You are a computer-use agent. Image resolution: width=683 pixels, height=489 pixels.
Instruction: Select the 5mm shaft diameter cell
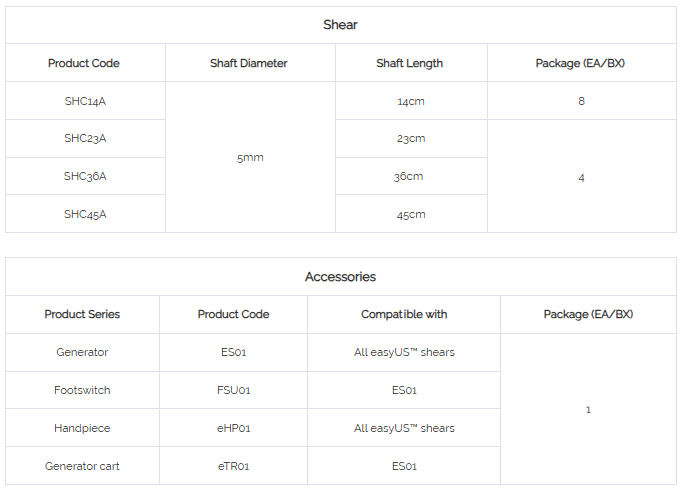coord(250,158)
